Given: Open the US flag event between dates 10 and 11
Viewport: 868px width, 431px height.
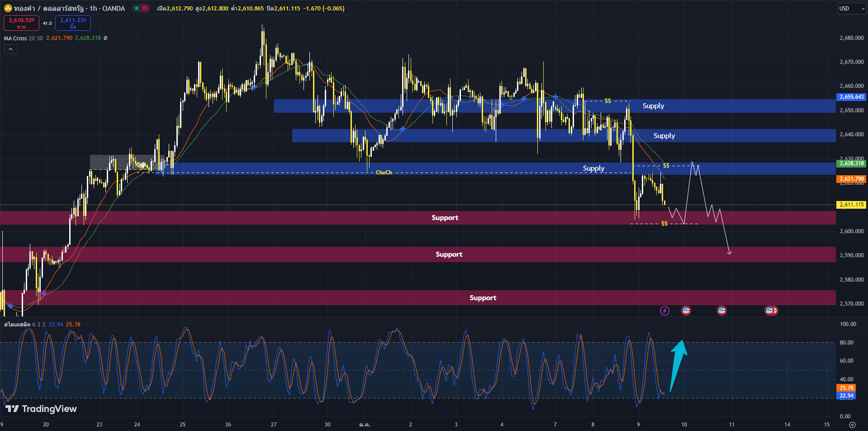Looking at the screenshot, I should pos(722,311).
